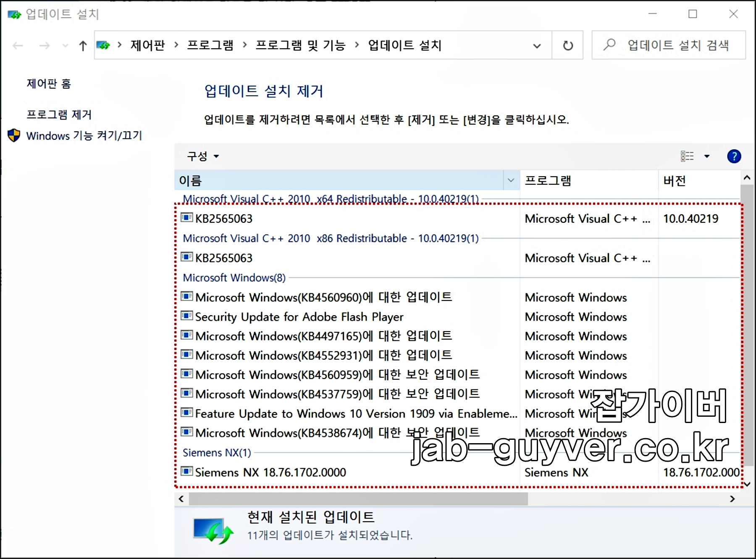Click horizontal scrollbar right arrow
Viewport: 756px width, 559px height.
pos(732,499)
